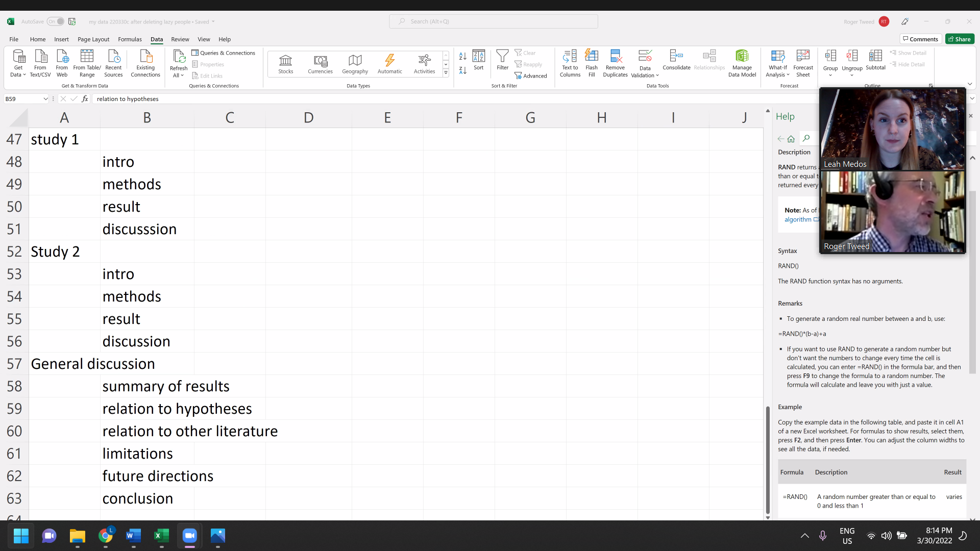The height and width of the screenshot is (551, 980).
Task: Toggle the AutoSave switch
Action: (56, 21)
